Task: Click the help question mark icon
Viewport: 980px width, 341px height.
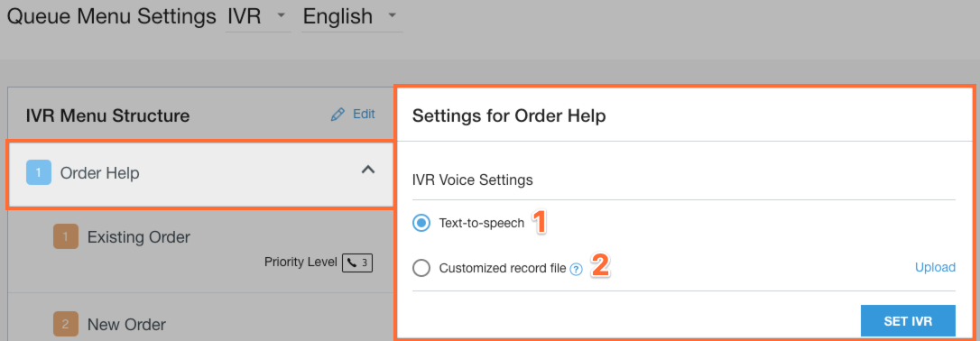Action: [x=577, y=269]
